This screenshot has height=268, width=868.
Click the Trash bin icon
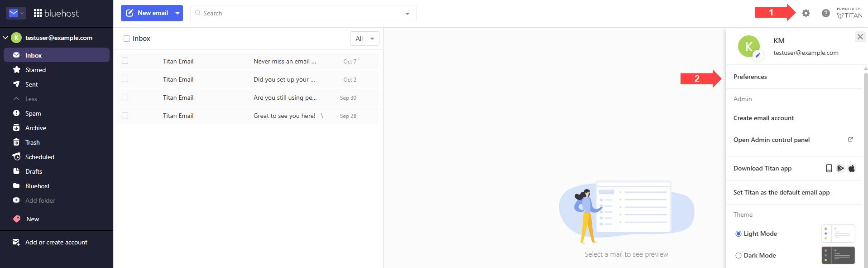pyautogui.click(x=16, y=142)
